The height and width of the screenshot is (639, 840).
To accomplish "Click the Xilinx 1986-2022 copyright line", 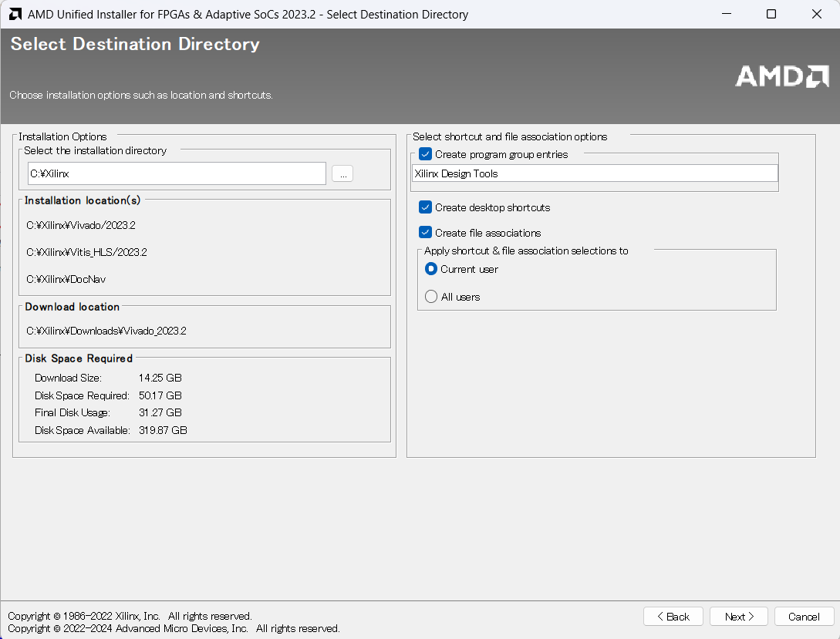I will (x=130, y=616).
